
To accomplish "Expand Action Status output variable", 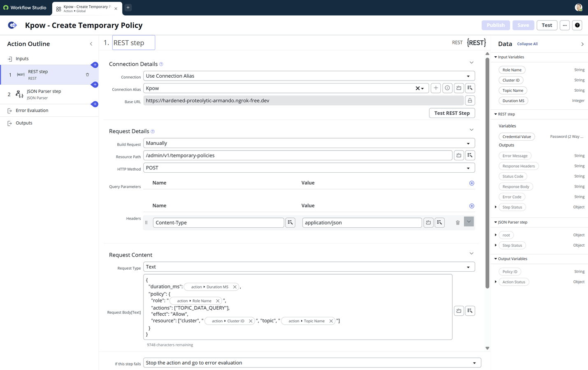I will [495, 282].
